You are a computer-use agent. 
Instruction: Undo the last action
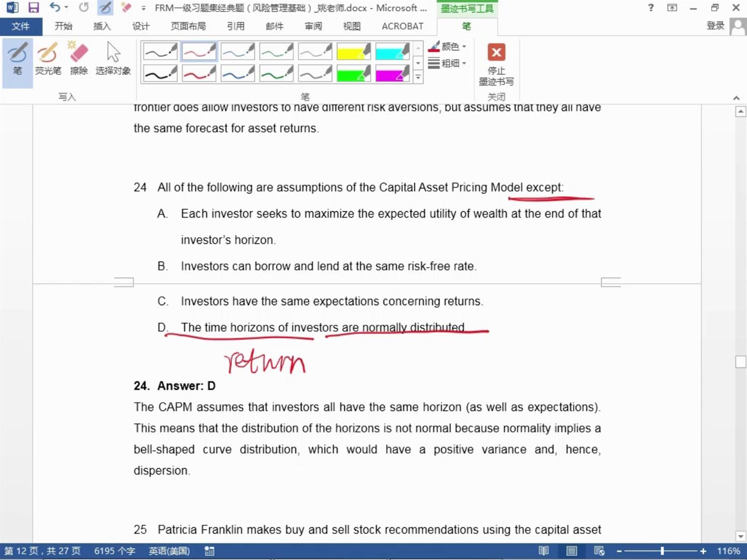pyautogui.click(x=54, y=8)
